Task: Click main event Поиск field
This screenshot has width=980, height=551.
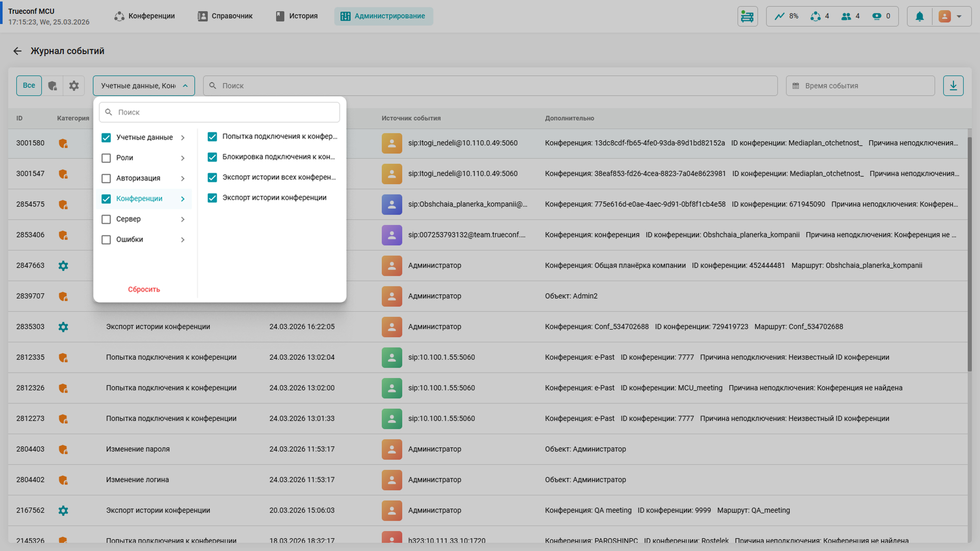Action: tap(490, 86)
